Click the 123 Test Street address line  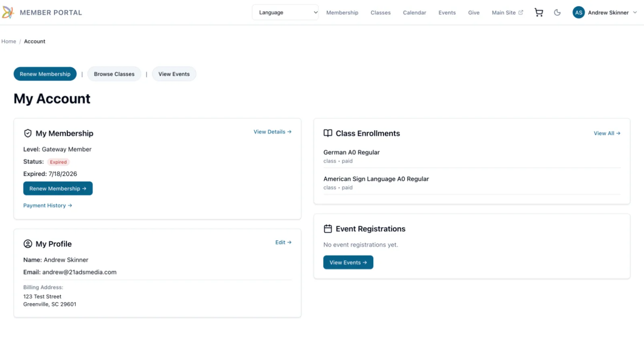[42, 296]
